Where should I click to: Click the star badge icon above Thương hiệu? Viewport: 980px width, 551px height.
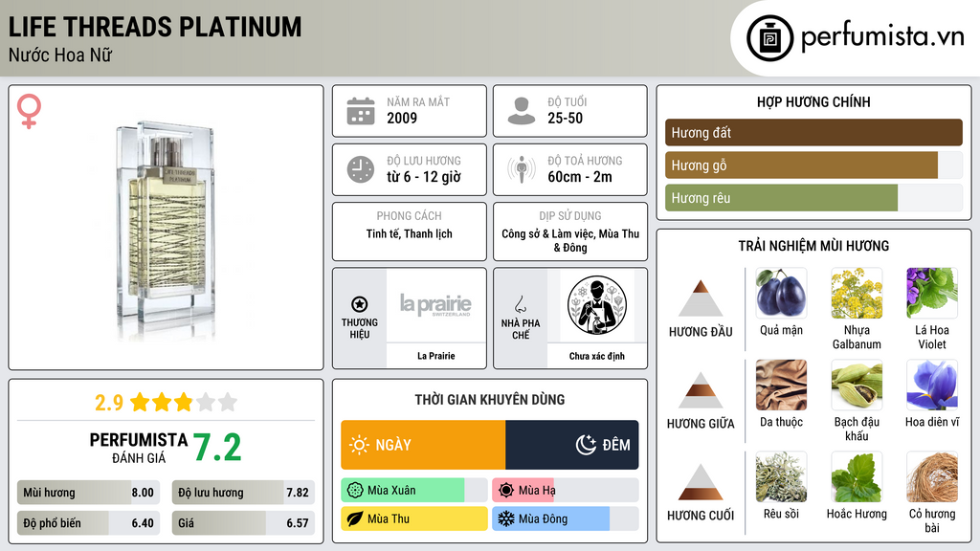(360, 304)
